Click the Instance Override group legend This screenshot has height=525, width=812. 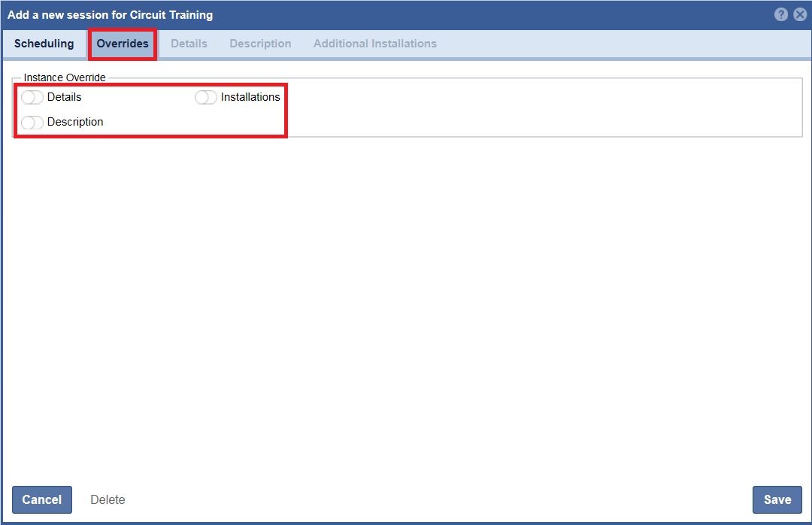coord(65,77)
